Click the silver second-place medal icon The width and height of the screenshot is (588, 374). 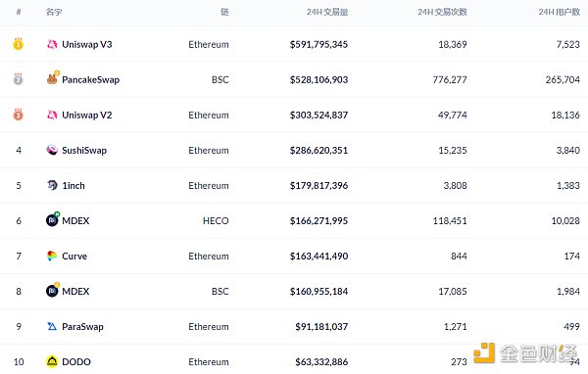coord(18,79)
